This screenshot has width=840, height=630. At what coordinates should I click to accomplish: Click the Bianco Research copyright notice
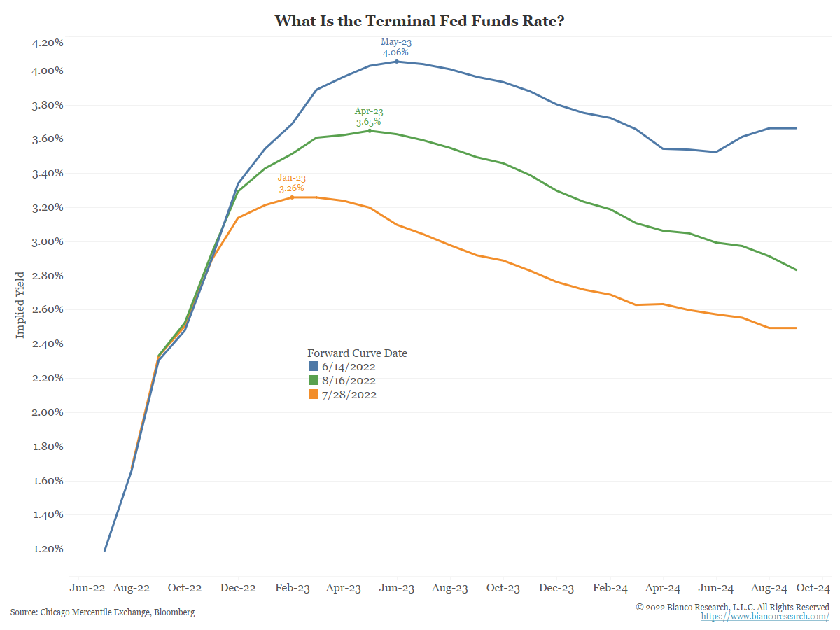click(x=732, y=607)
